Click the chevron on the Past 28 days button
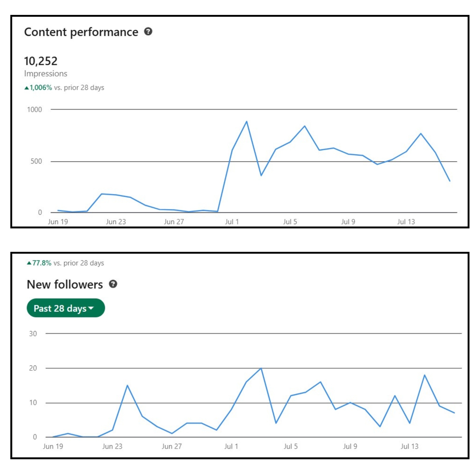The height and width of the screenshot is (476, 476). click(x=91, y=308)
